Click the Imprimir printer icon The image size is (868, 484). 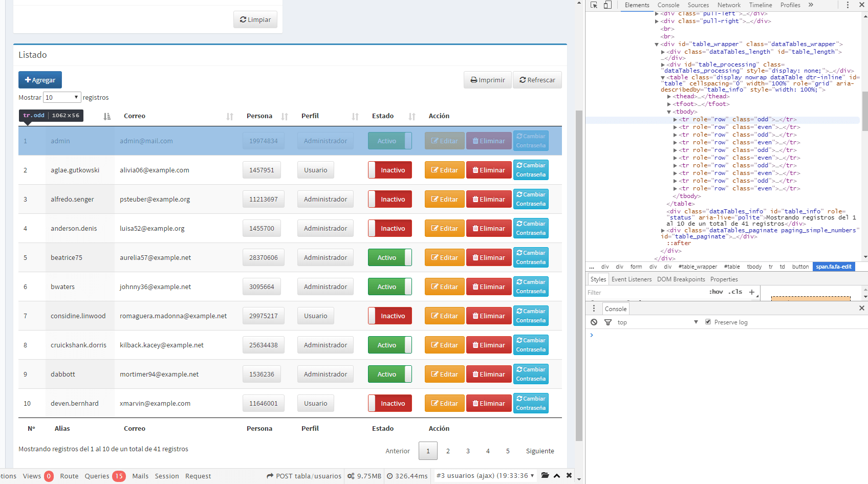pyautogui.click(x=474, y=80)
